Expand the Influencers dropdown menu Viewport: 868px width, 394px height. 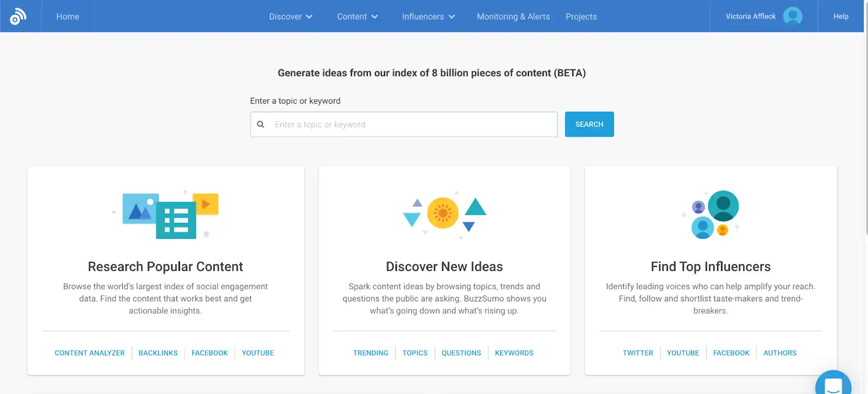(429, 17)
